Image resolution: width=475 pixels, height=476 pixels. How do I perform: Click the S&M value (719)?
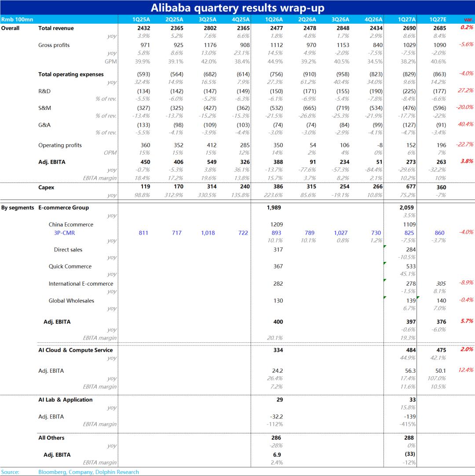coord(343,108)
